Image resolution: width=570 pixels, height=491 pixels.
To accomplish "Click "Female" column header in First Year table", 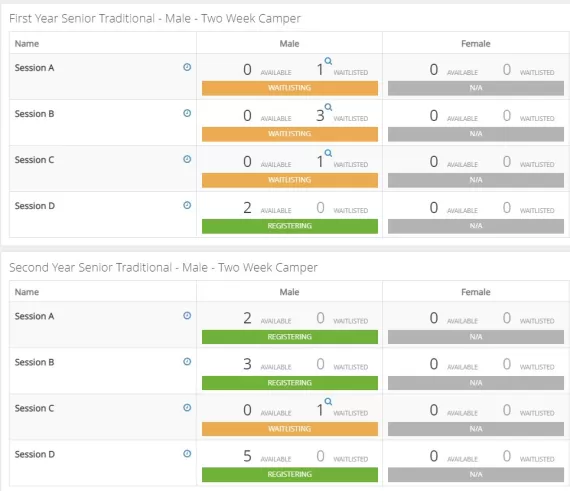I will 476,44.
